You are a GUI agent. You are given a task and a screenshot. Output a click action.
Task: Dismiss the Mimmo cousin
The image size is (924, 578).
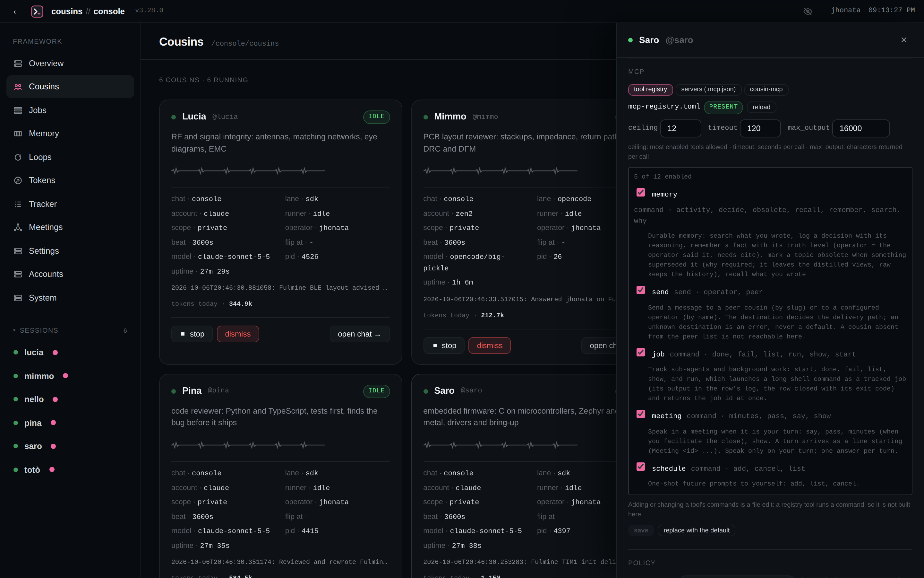point(490,346)
